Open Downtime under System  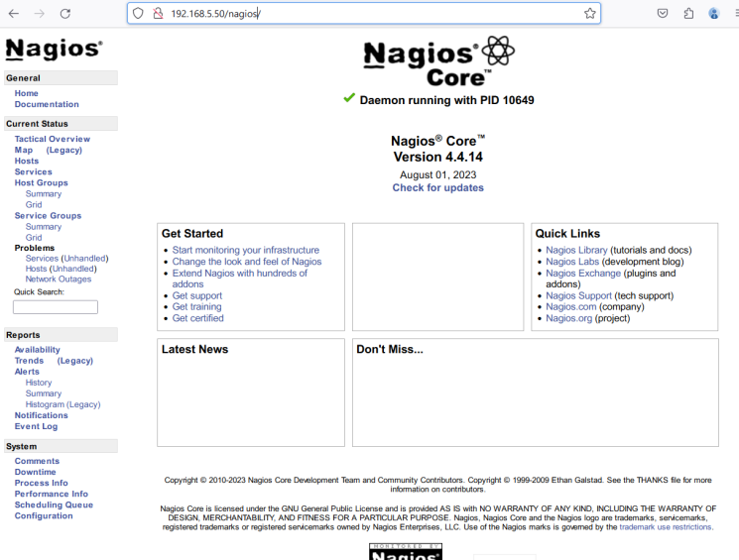(35, 472)
